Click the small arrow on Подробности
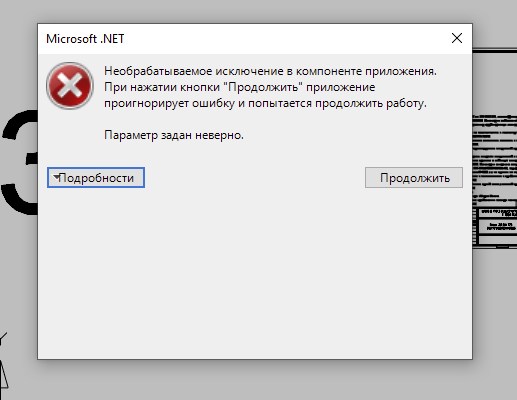This screenshot has height=400, width=517. tap(56, 176)
